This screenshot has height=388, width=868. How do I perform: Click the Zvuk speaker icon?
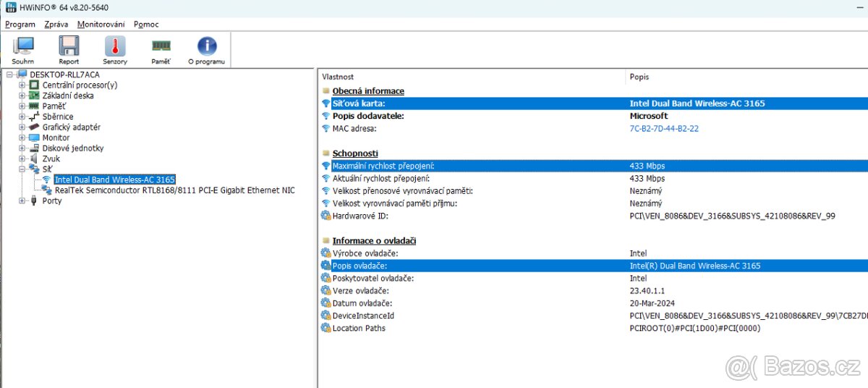pyautogui.click(x=34, y=159)
